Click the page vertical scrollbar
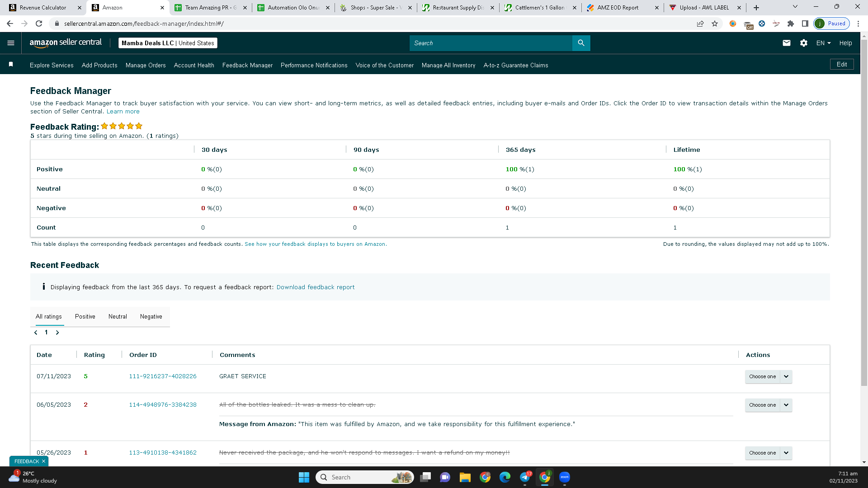Image resolution: width=868 pixels, height=488 pixels. point(864,212)
